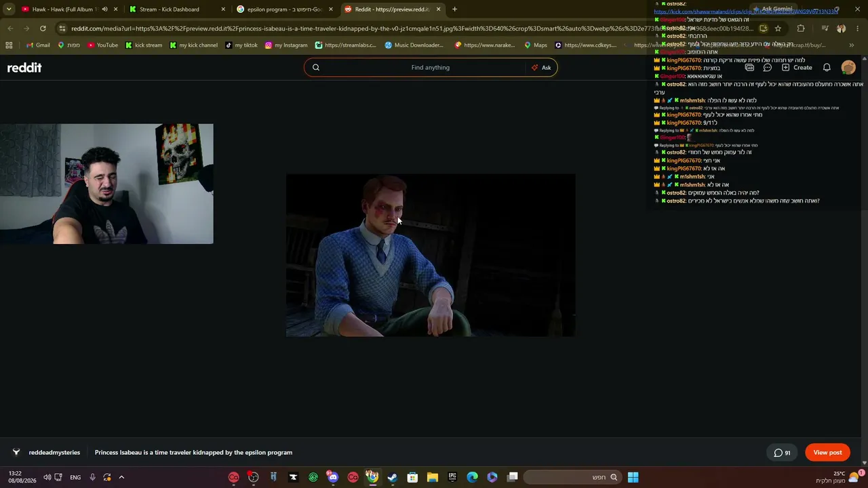Open a new browser tab
The image size is (868, 488).
click(454, 9)
